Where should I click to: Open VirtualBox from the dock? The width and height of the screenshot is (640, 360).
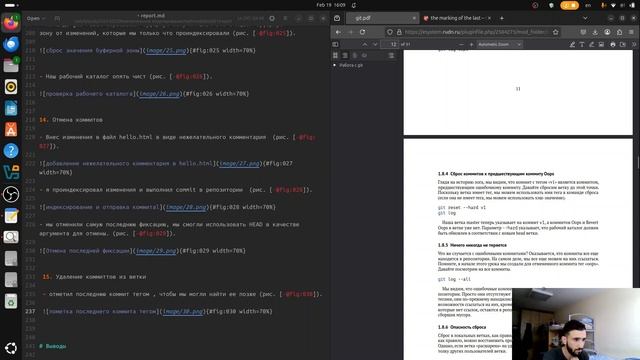tap(11, 172)
